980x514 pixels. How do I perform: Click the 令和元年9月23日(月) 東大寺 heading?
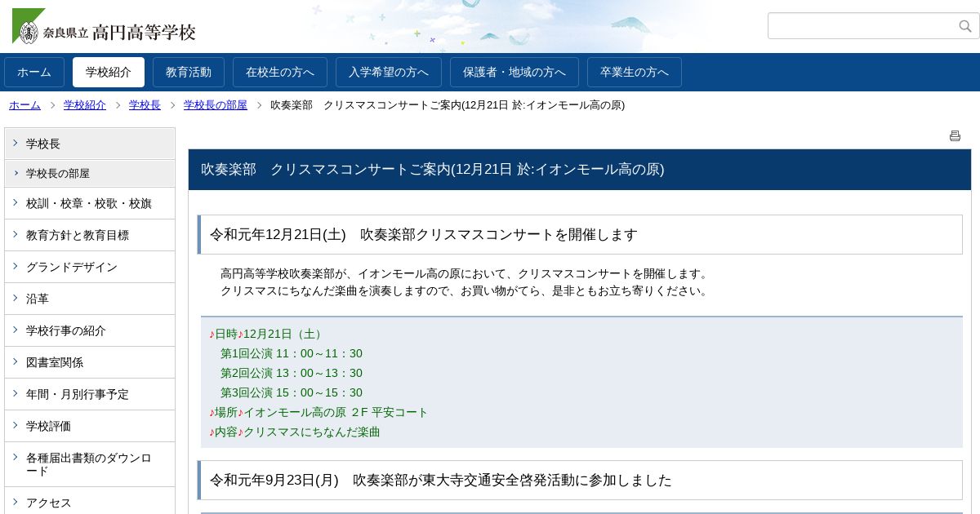point(580,481)
